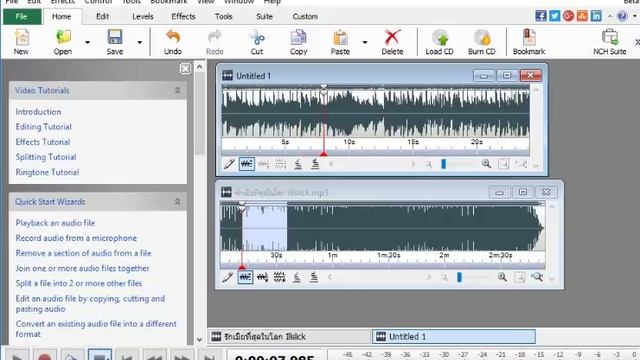Save the project with Save icon
The width and height of the screenshot is (640, 360).
click(x=115, y=42)
